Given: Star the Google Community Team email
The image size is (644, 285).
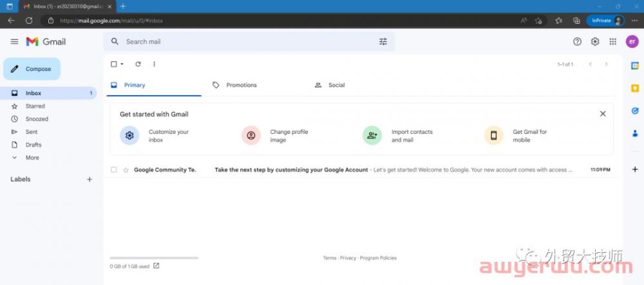Looking at the screenshot, I should (x=126, y=170).
